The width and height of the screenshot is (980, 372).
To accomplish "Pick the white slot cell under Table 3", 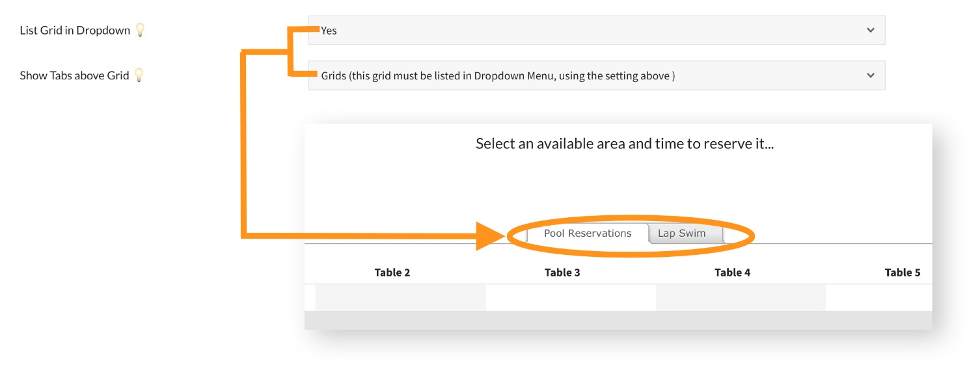I will [570, 298].
